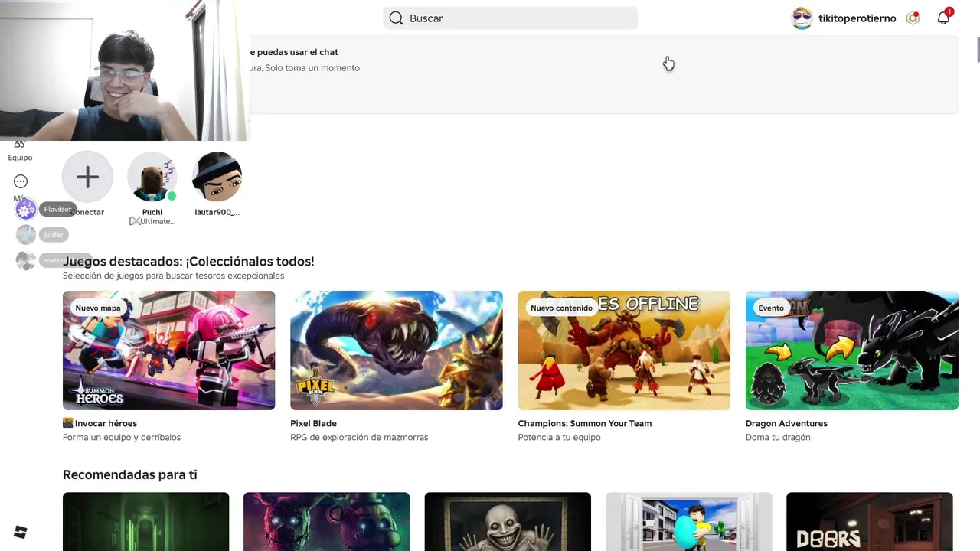Click the Invocar héroes title
Image resolution: width=980 pixels, height=551 pixels.
coord(100,423)
